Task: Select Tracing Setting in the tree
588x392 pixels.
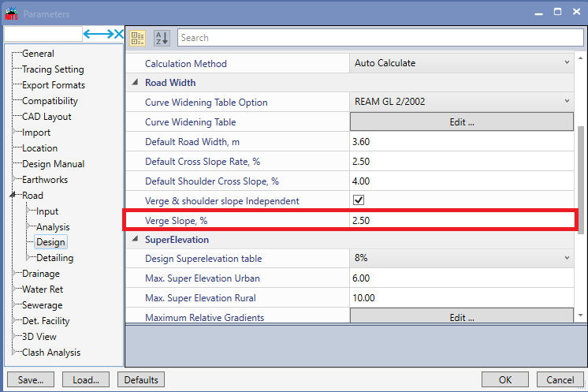Action: (x=53, y=69)
